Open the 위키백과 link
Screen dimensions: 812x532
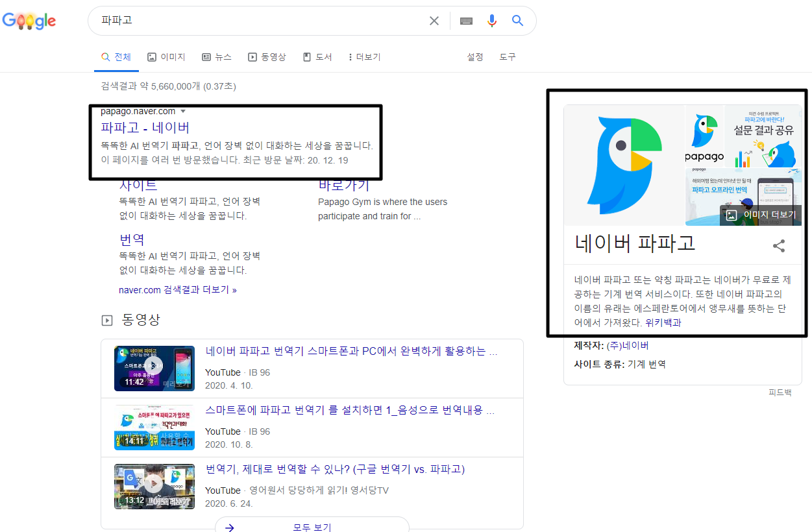coord(663,322)
